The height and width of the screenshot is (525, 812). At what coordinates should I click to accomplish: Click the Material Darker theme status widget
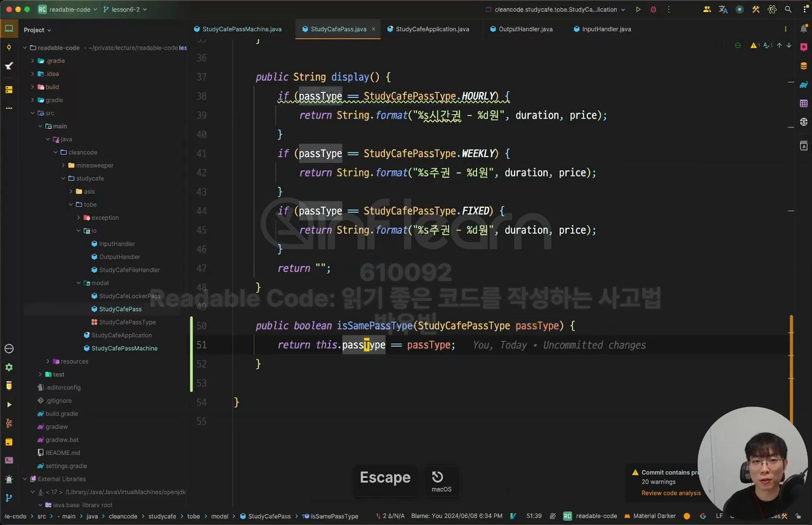click(x=650, y=516)
